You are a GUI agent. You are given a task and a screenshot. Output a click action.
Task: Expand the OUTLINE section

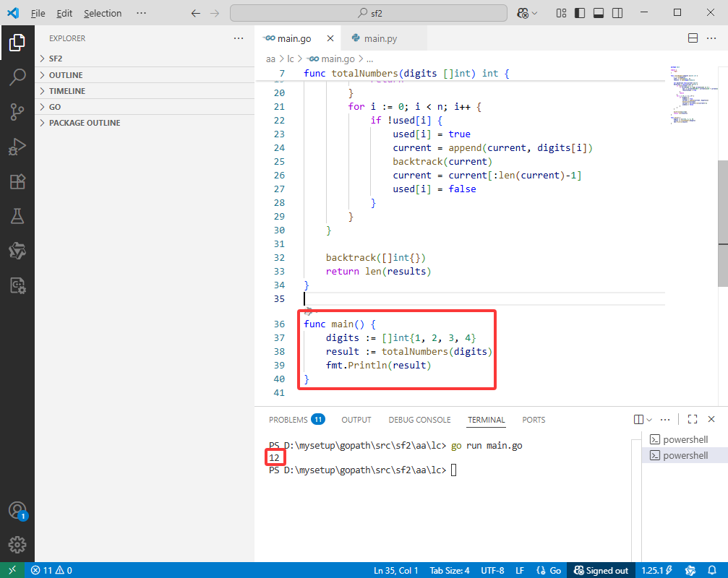[x=145, y=75]
